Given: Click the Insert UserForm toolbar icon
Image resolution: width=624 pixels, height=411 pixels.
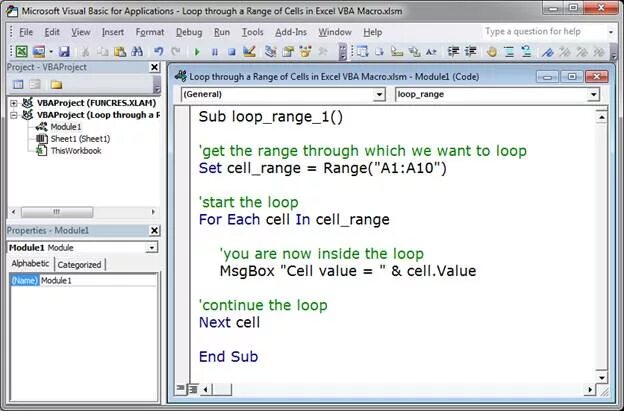Looking at the screenshot, I should point(39,51).
